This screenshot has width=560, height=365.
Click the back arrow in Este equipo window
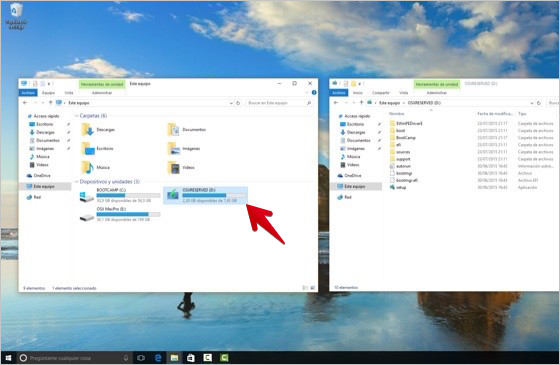coord(25,103)
